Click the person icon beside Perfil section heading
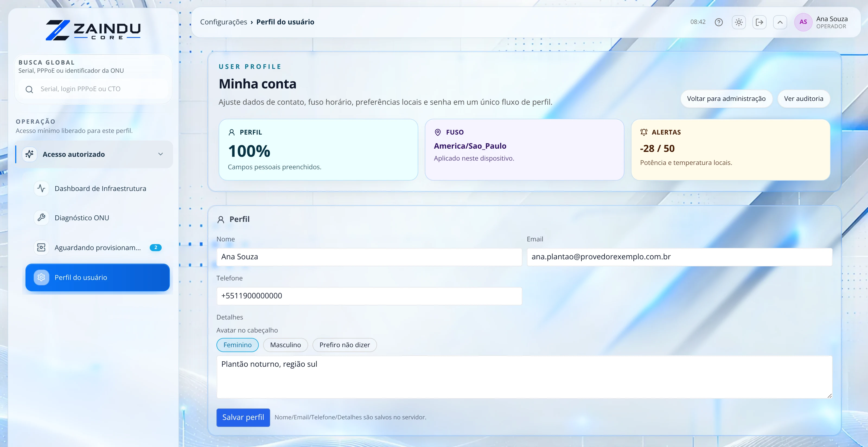This screenshot has height=447, width=868. click(221, 220)
